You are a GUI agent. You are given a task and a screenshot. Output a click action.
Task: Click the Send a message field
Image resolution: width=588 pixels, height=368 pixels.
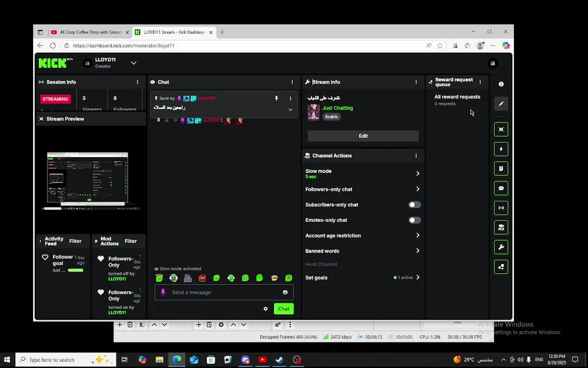click(x=224, y=292)
